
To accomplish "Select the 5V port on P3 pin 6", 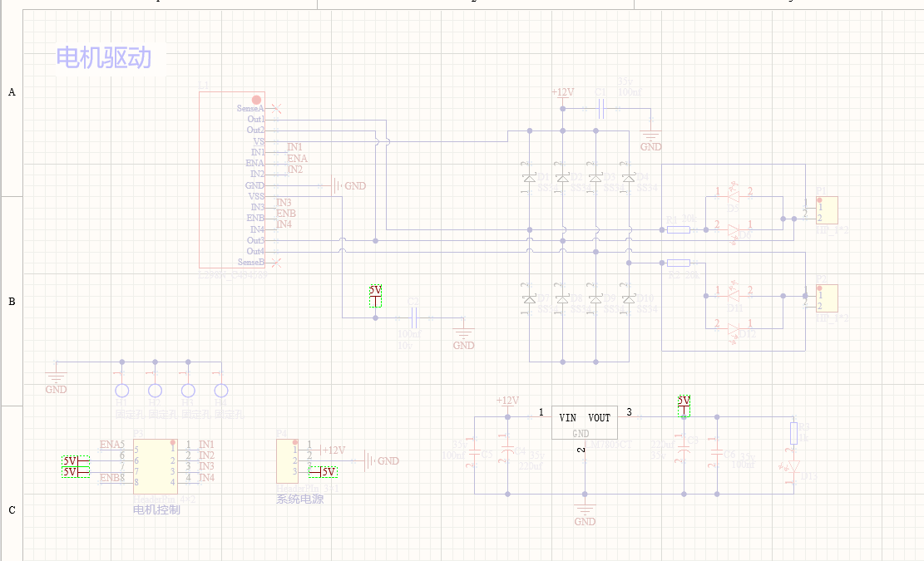I will (x=76, y=461).
